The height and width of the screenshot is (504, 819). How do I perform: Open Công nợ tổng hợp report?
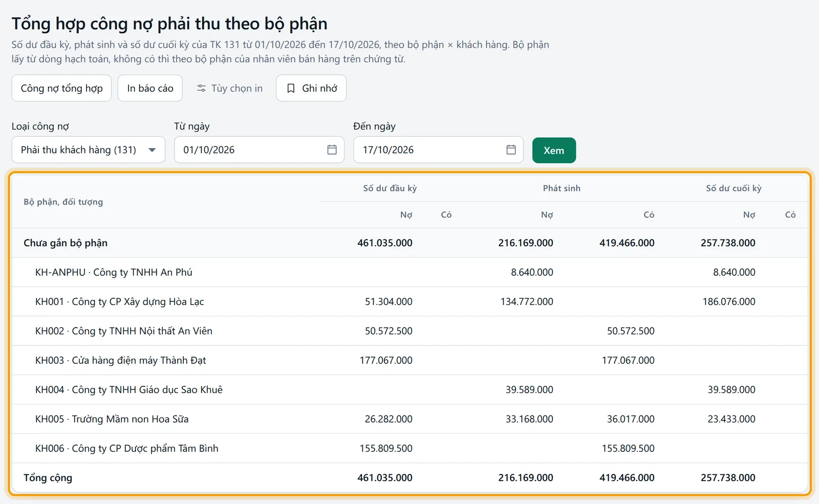coord(61,88)
